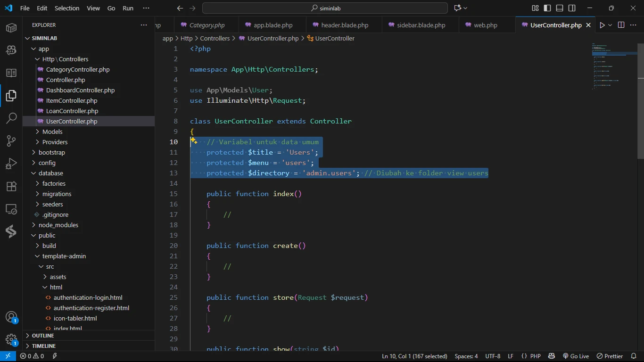The width and height of the screenshot is (644, 362).
Task: Click the siminlab command center search box
Action: point(325,8)
